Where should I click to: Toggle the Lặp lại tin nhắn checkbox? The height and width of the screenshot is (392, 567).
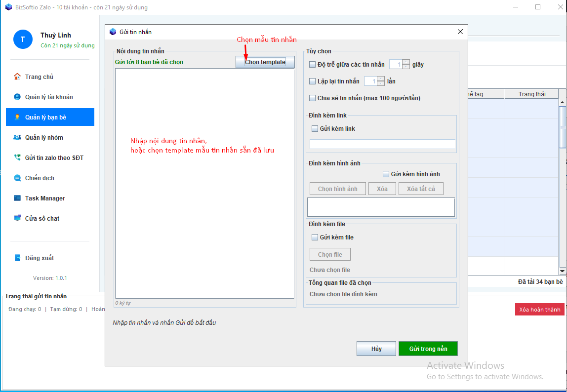click(x=312, y=81)
